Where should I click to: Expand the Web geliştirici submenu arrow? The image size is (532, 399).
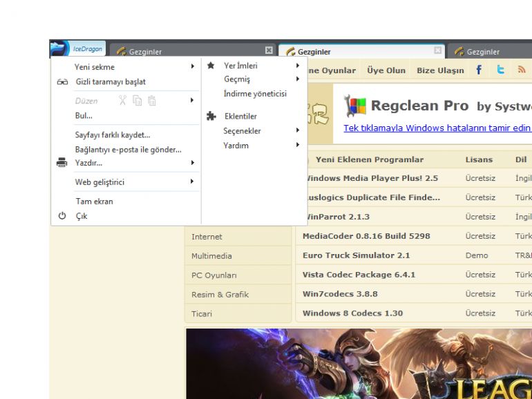tap(192, 182)
